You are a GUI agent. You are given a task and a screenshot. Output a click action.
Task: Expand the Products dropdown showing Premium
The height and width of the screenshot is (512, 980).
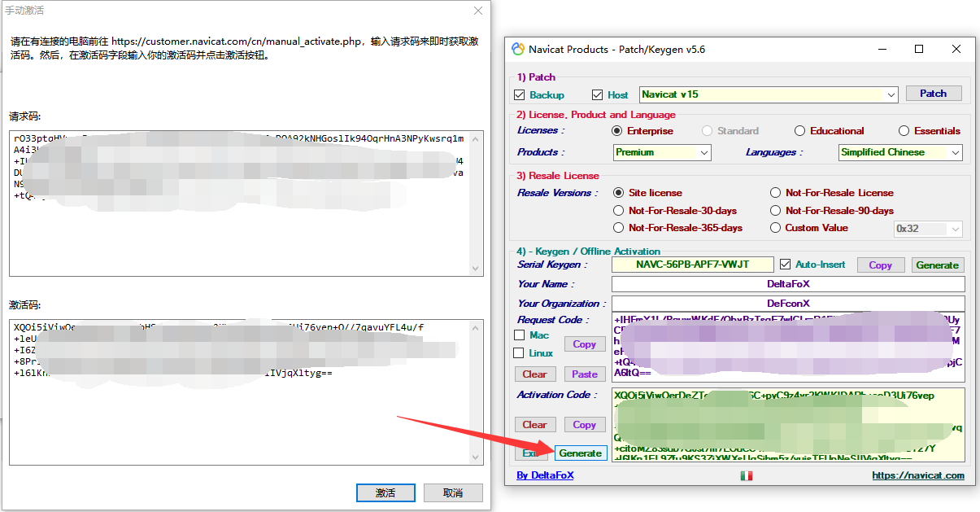pyautogui.click(x=704, y=152)
